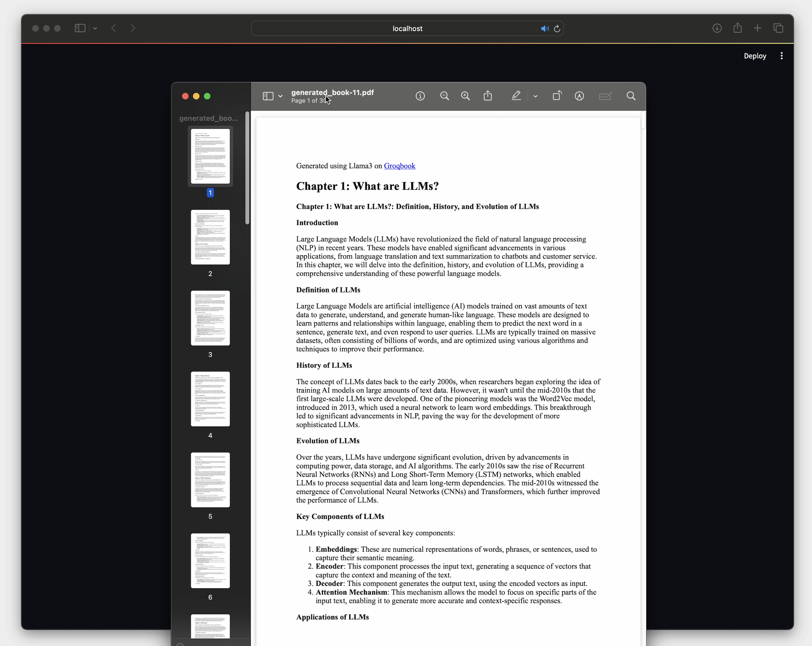Click the thumbnail sidebar scrollbar
The width and height of the screenshot is (812, 646).
(x=247, y=168)
